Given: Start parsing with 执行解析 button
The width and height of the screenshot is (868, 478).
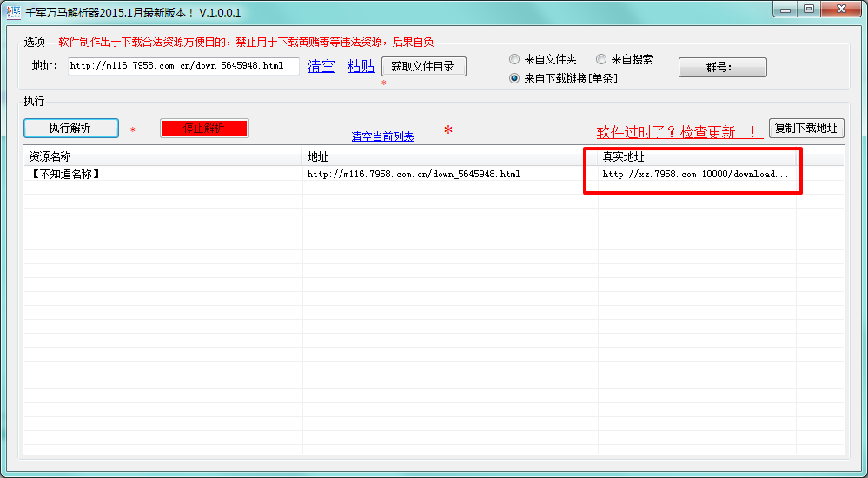Looking at the screenshot, I should click(70, 128).
